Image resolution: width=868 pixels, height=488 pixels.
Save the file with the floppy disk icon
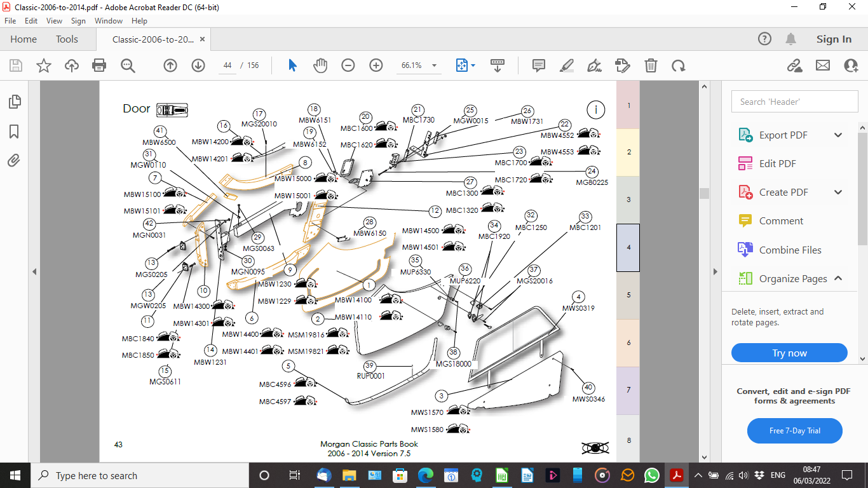16,65
